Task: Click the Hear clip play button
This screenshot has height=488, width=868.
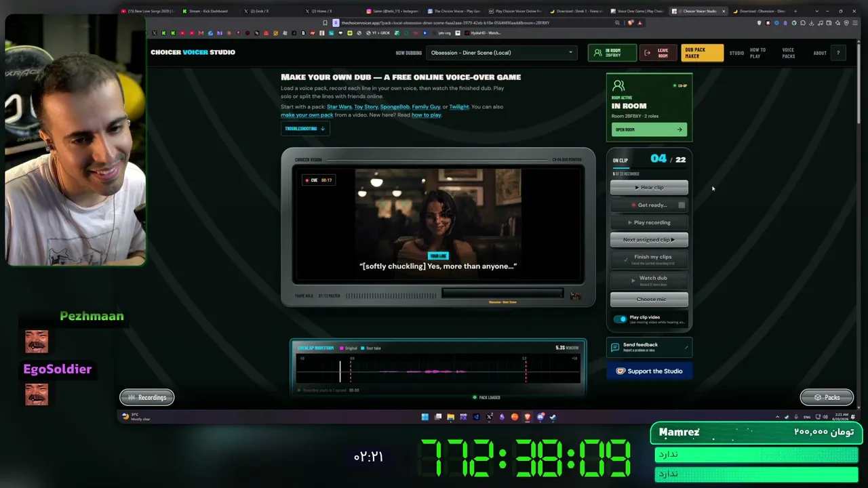Action: tap(649, 188)
